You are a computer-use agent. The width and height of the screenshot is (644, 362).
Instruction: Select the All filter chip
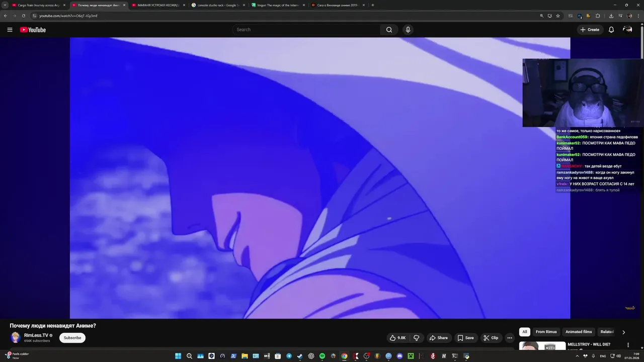click(x=525, y=332)
